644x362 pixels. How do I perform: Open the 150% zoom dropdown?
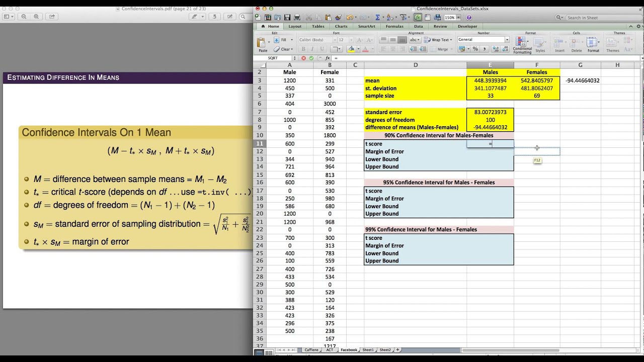tap(458, 17)
